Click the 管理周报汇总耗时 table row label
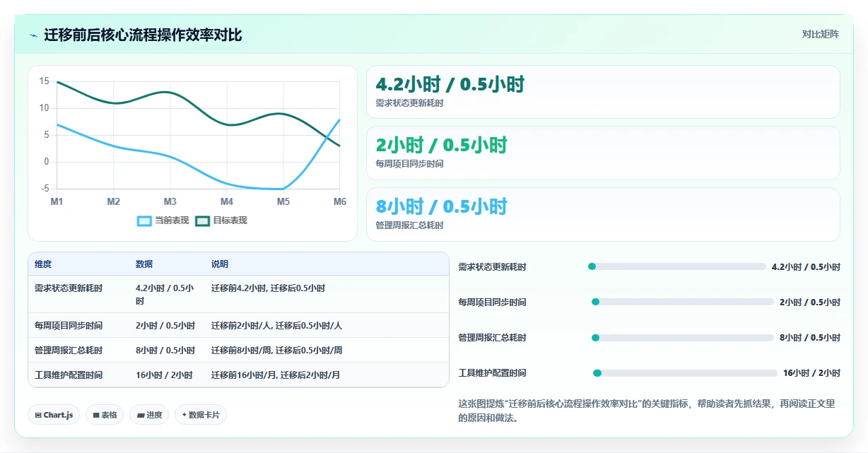 coord(69,351)
